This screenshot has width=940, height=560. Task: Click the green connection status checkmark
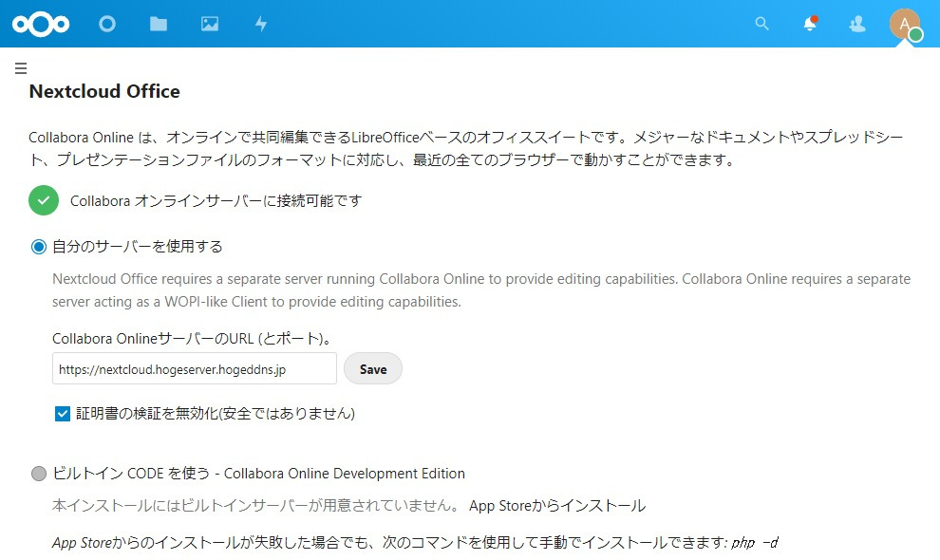44,200
